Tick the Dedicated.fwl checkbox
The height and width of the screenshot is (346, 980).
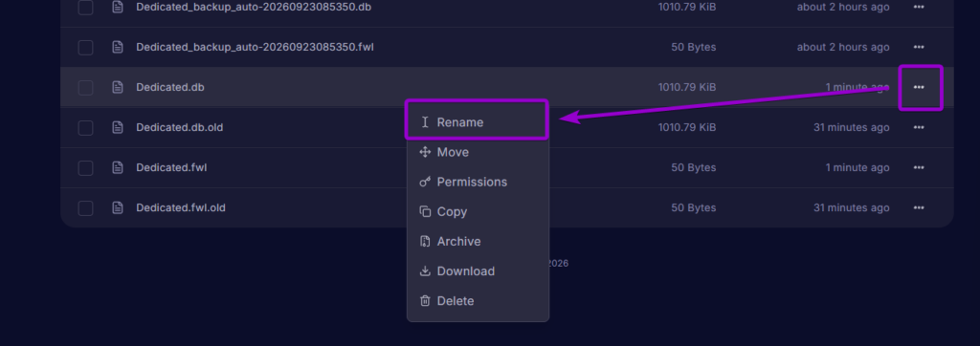[85, 167]
